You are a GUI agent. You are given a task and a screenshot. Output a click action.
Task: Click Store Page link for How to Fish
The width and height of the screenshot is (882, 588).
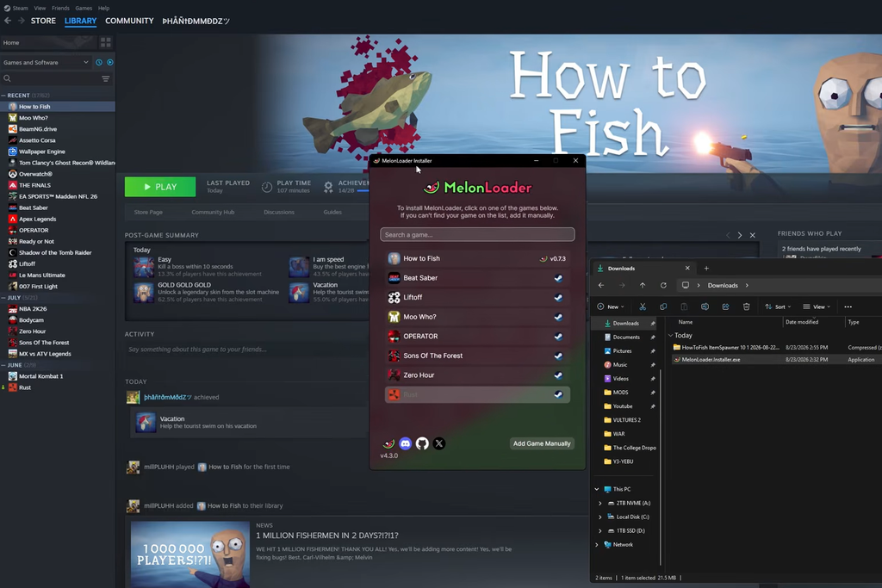(x=148, y=212)
